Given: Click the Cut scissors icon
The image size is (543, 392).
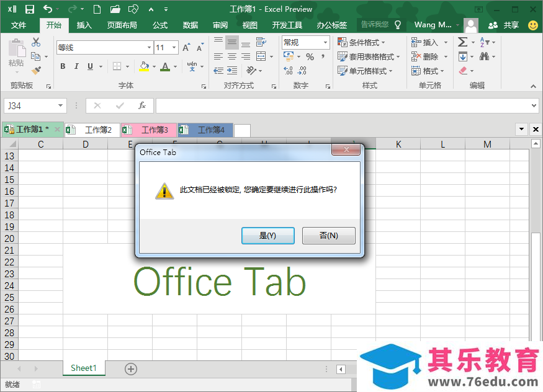Looking at the screenshot, I should click(x=36, y=42).
